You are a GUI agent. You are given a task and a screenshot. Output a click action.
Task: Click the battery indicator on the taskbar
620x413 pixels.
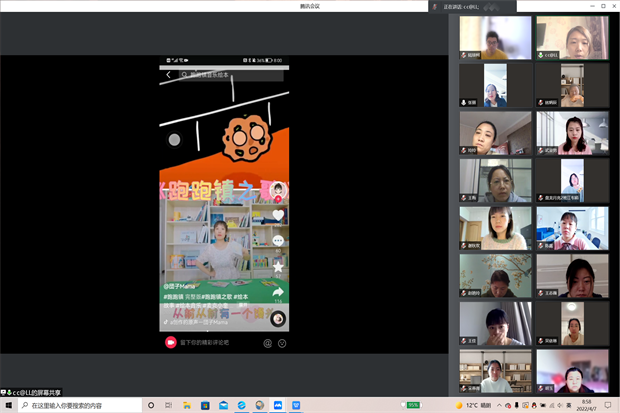pos(413,405)
